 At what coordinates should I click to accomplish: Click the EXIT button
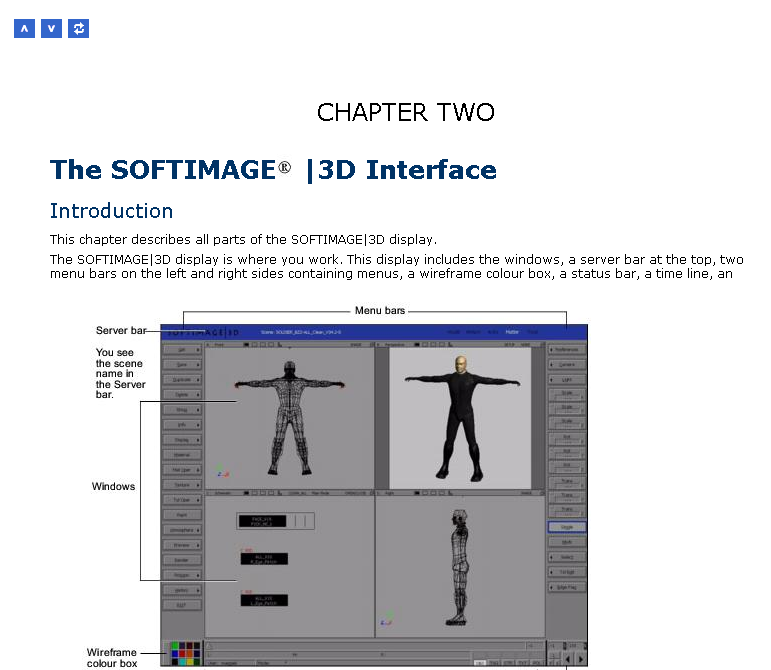tap(183, 605)
